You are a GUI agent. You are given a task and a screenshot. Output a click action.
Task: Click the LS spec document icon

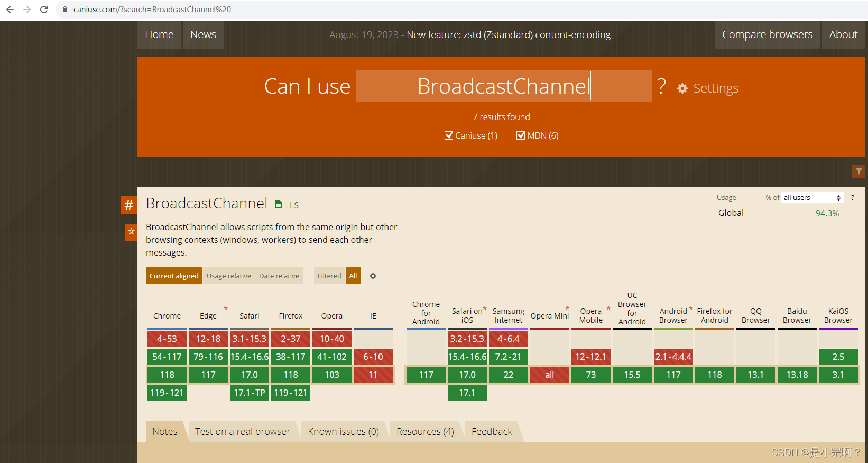click(278, 204)
